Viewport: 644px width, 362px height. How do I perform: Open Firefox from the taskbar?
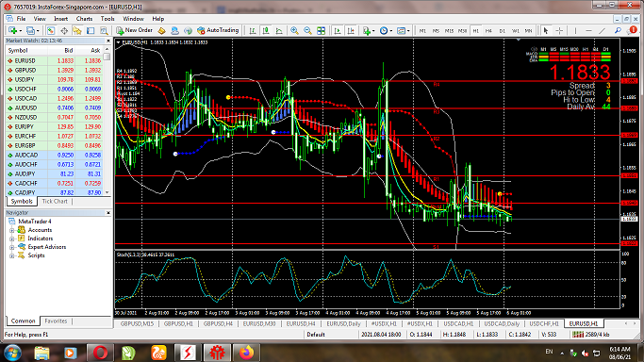click(246, 353)
